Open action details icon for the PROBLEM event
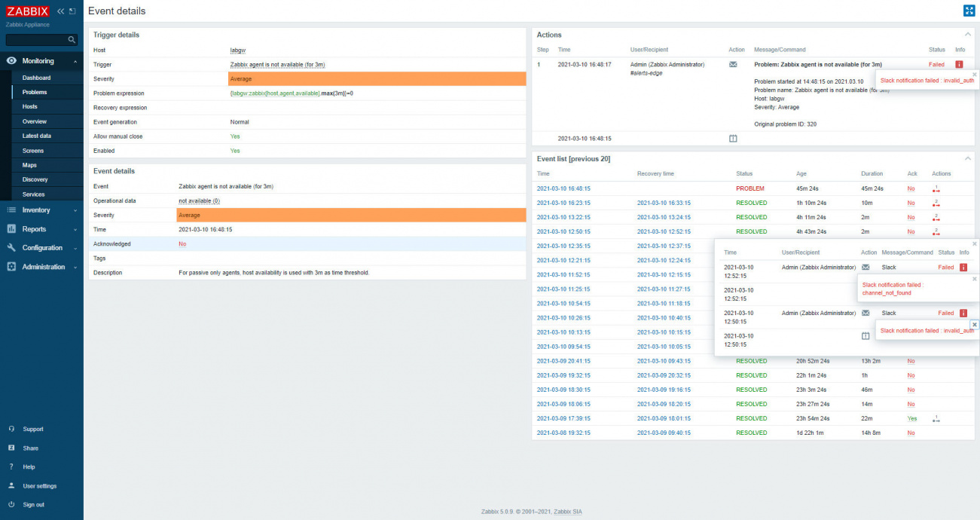Image resolution: width=980 pixels, height=520 pixels. pos(936,189)
